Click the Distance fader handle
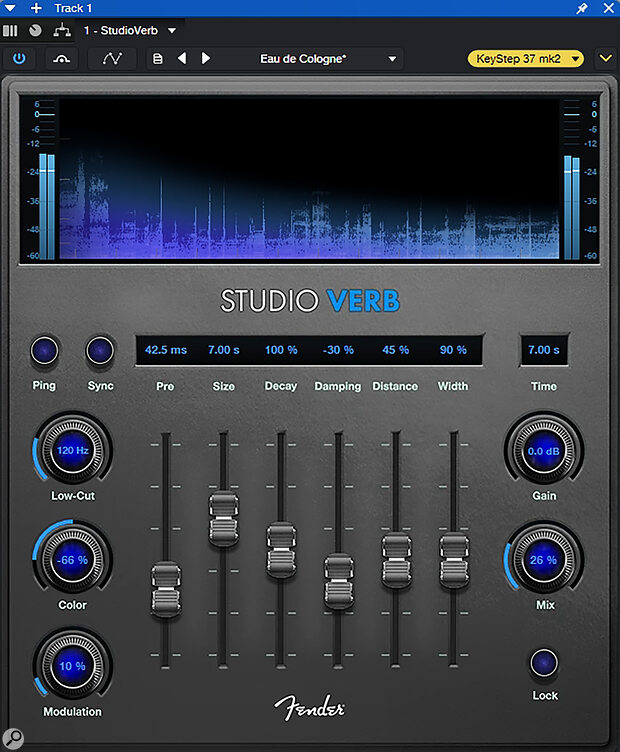620x752 pixels. 396,560
